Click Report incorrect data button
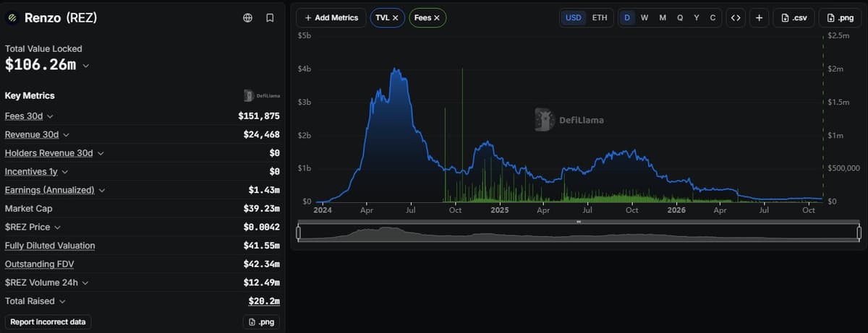868x333 pixels. click(48, 321)
